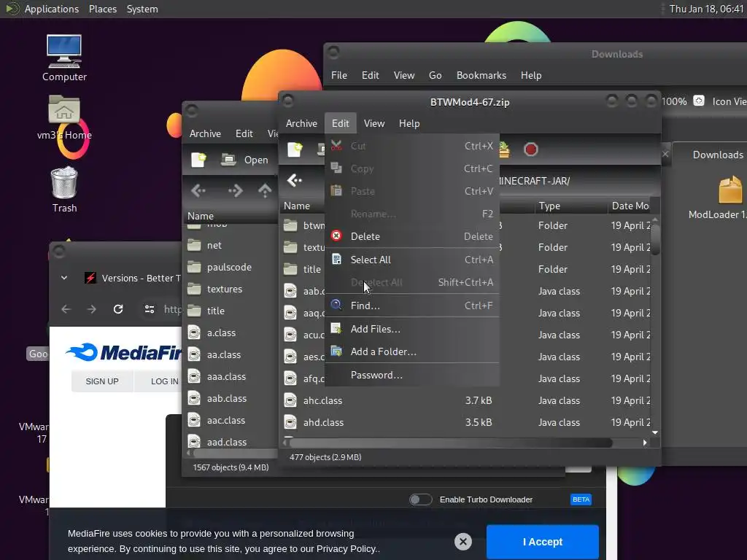Choose Add a Folder... menu entry
The height and width of the screenshot is (560, 747).
[x=412, y=352]
